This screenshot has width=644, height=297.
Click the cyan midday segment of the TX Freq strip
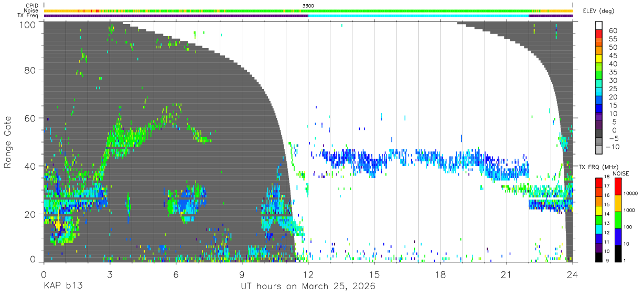[x=418, y=16]
